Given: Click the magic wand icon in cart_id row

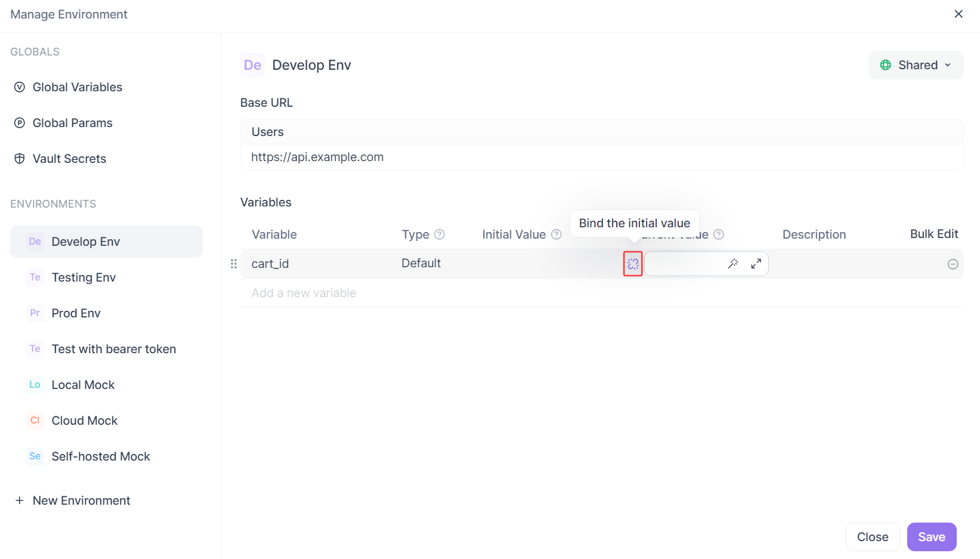Looking at the screenshot, I should click(x=733, y=264).
